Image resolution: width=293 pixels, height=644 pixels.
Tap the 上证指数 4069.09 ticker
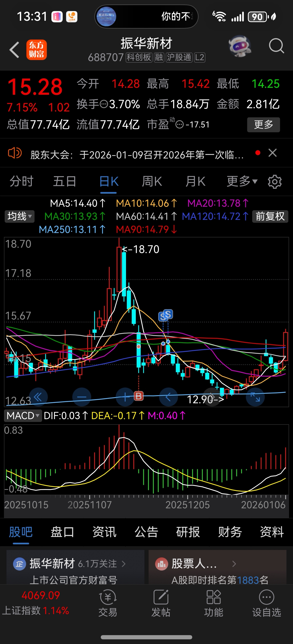click(36, 603)
